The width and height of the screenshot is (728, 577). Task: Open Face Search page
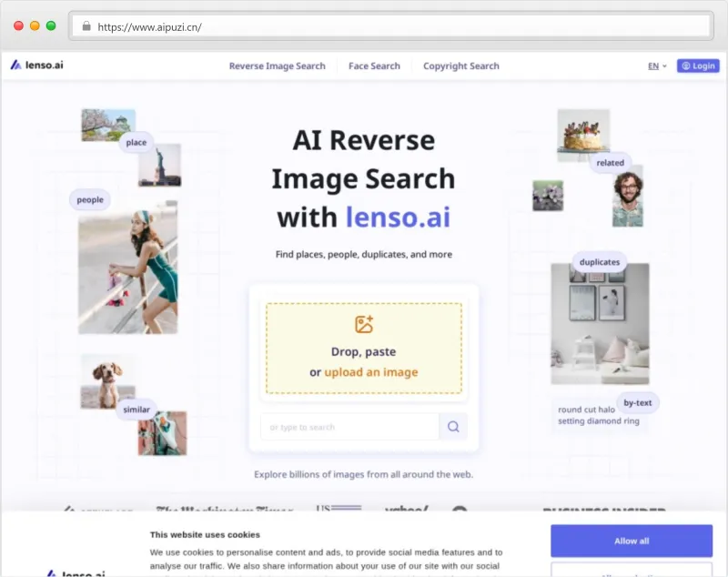[x=374, y=66]
